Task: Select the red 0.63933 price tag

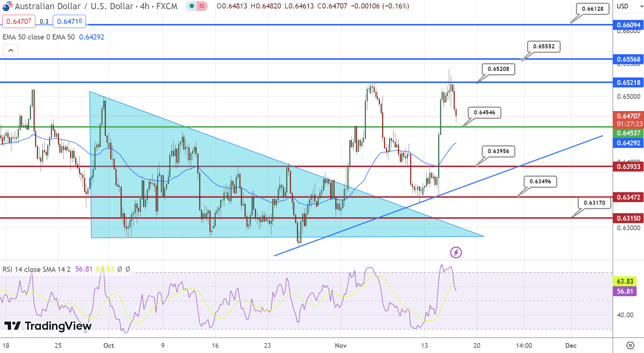Action: pos(629,167)
